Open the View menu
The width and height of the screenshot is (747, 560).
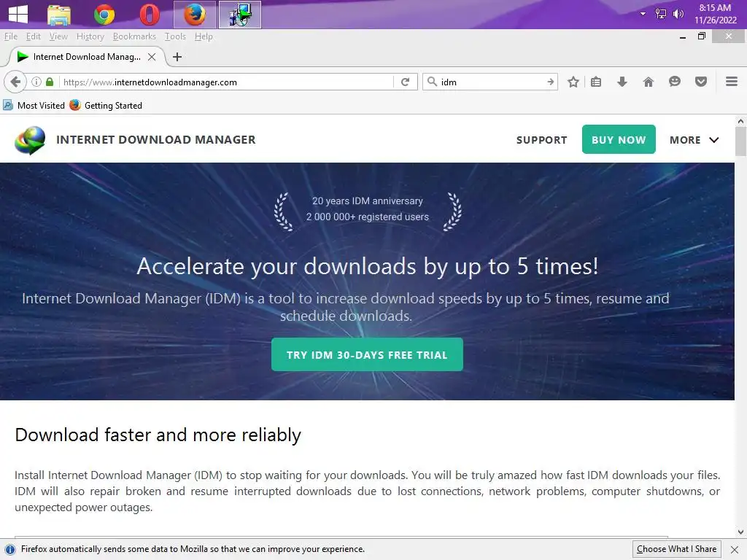(58, 36)
